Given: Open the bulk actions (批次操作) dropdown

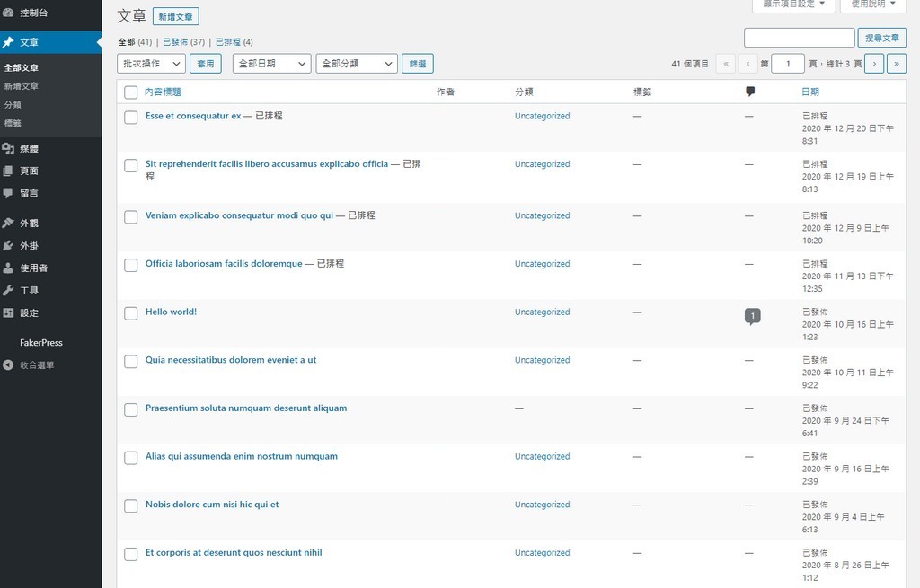Looking at the screenshot, I should tap(151, 64).
